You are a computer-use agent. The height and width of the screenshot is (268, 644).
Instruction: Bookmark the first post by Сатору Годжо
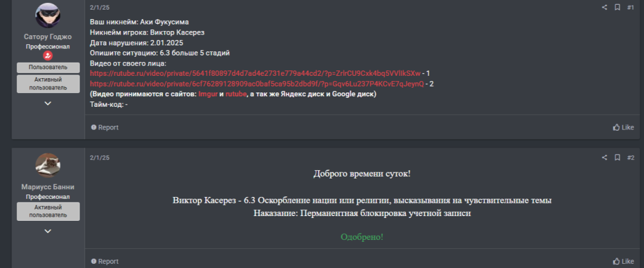coord(618,8)
